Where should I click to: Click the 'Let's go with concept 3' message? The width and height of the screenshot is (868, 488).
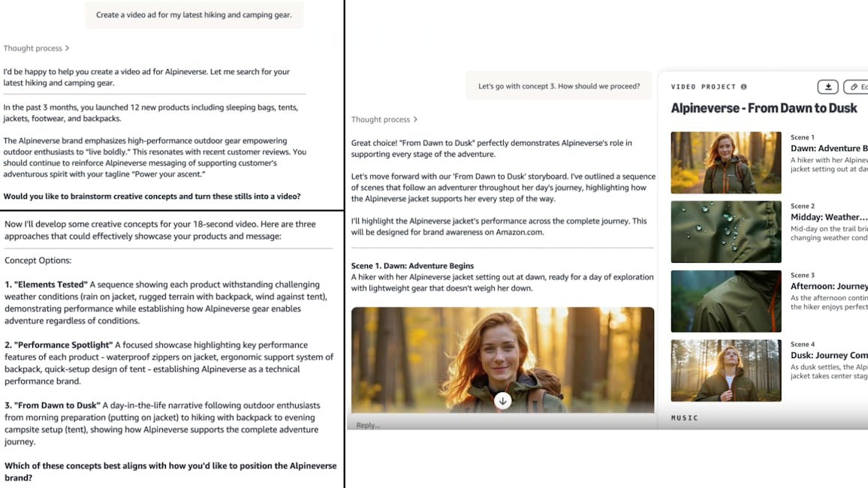coord(559,86)
